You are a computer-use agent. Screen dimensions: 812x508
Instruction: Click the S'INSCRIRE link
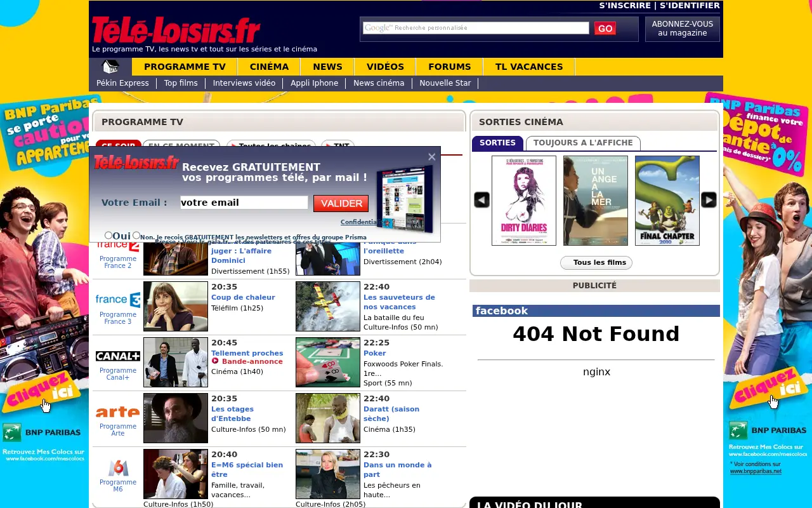[625, 6]
